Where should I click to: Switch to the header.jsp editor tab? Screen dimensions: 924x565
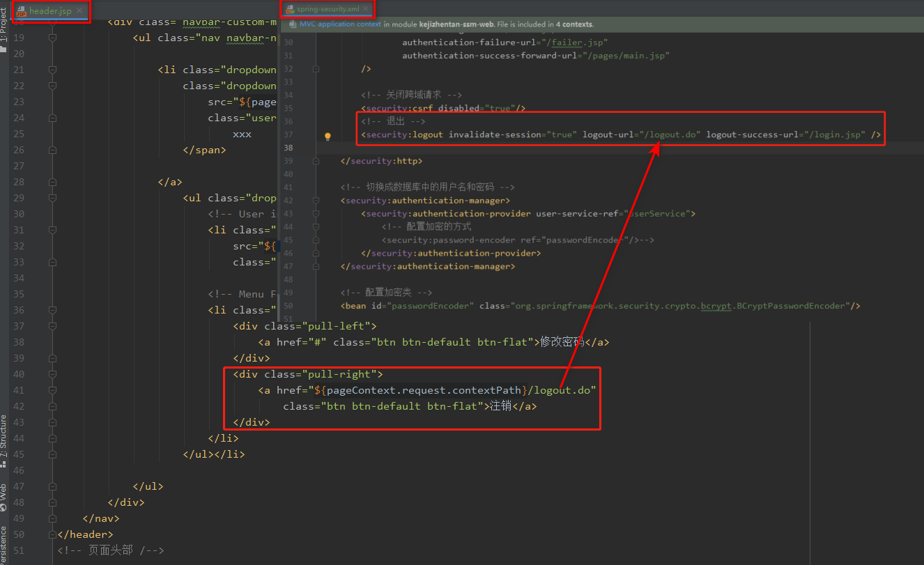50,11
